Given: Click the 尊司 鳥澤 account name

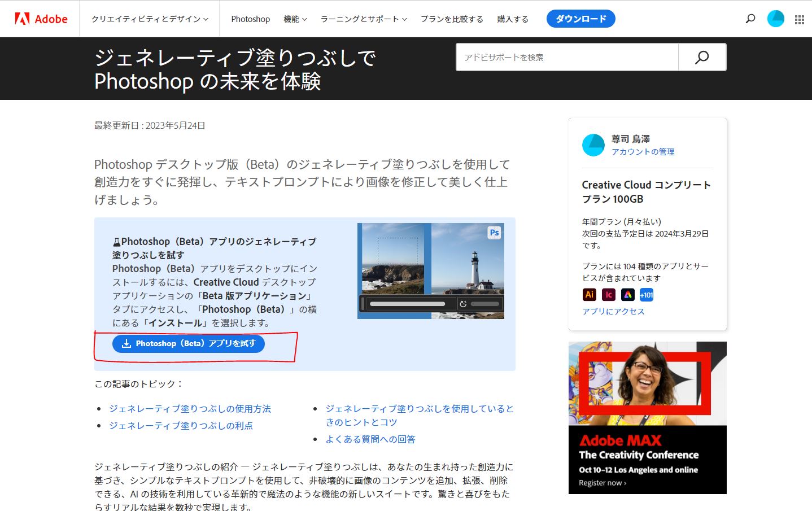Looking at the screenshot, I should point(631,139).
